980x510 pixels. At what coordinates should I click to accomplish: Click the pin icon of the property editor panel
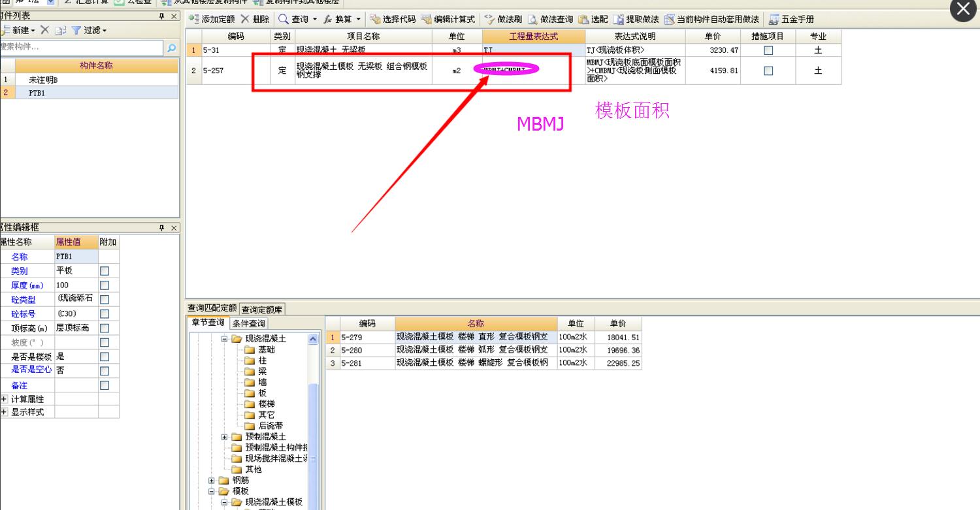coord(162,228)
